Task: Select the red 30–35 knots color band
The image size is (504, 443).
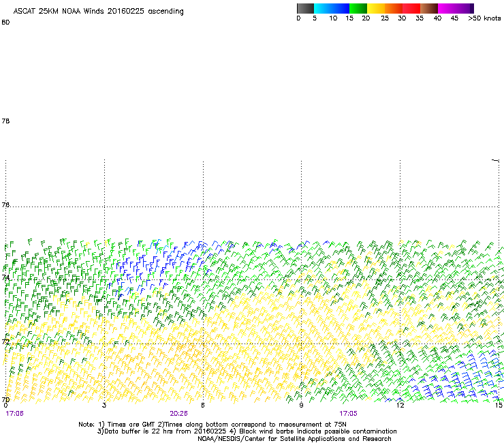Action: tap(411, 8)
